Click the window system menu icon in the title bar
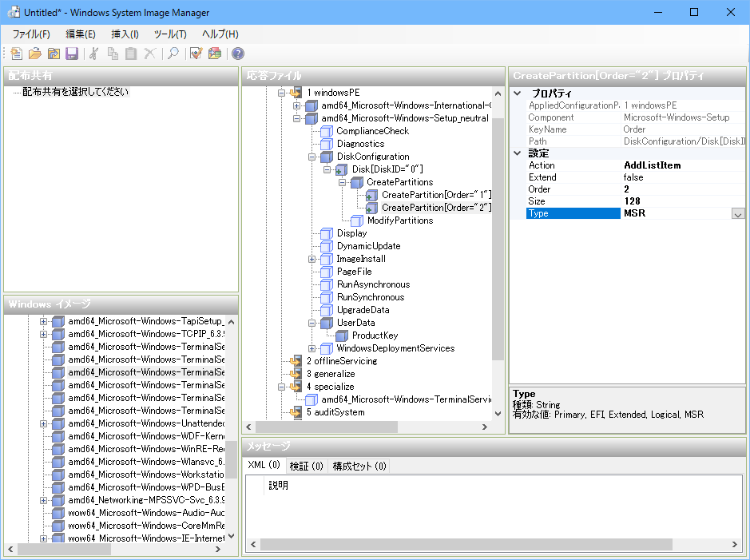Viewport: 750px width, 560px height. pos(14,13)
